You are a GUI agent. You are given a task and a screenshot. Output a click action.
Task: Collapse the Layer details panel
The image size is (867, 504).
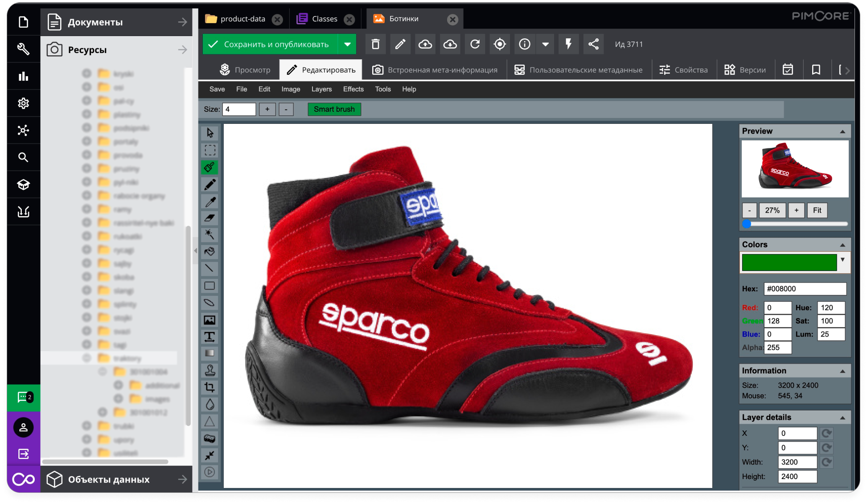[842, 418]
